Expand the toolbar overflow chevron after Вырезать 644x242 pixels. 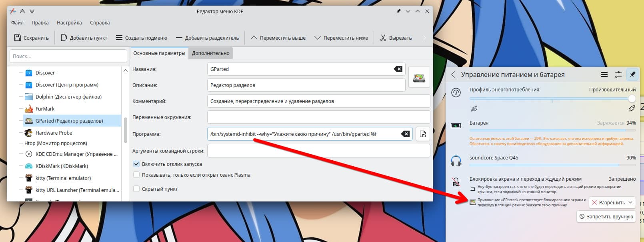point(424,38)
